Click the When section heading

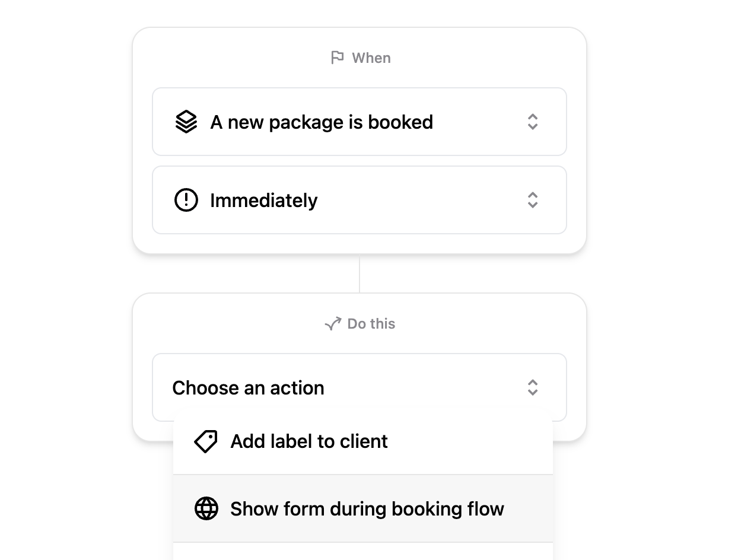tap(371, 58)
